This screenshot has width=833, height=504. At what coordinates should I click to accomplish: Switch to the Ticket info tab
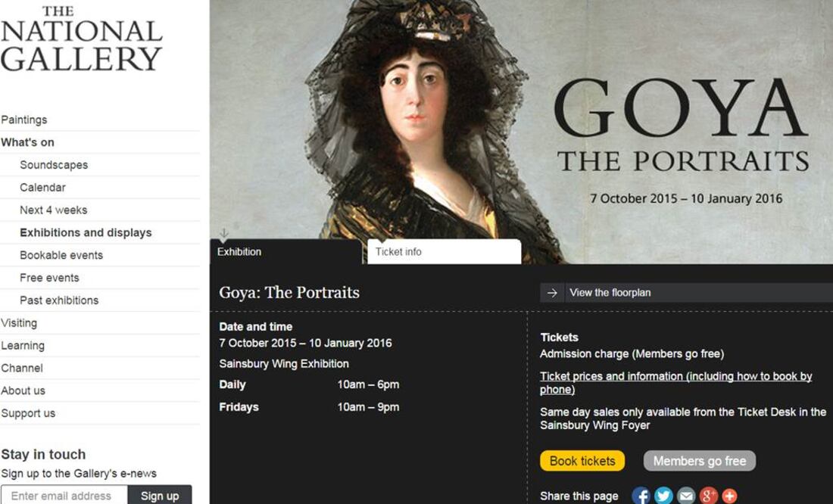point(399,252)
